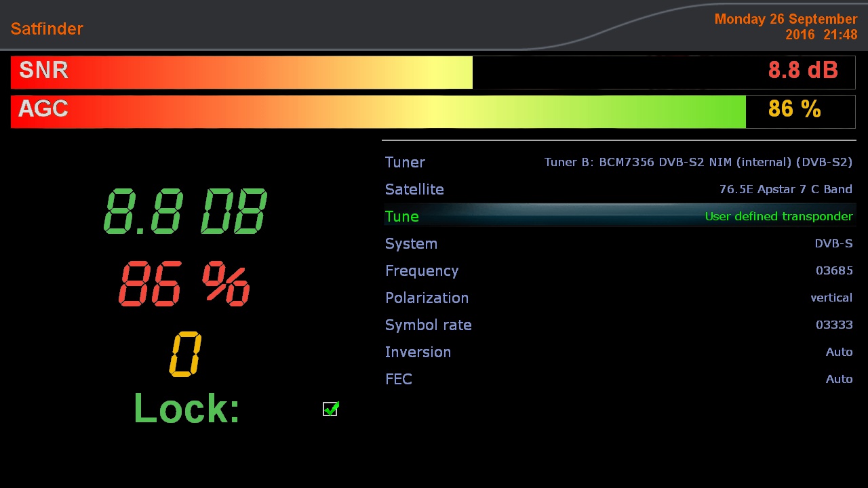
Task: Select the highlighted Tune row
Action: click(618, 216)
